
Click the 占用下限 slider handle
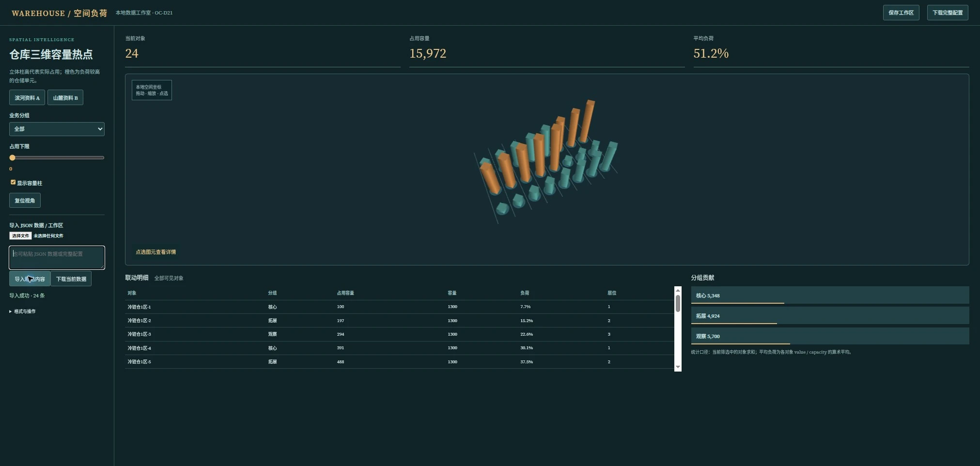point(13,157)
